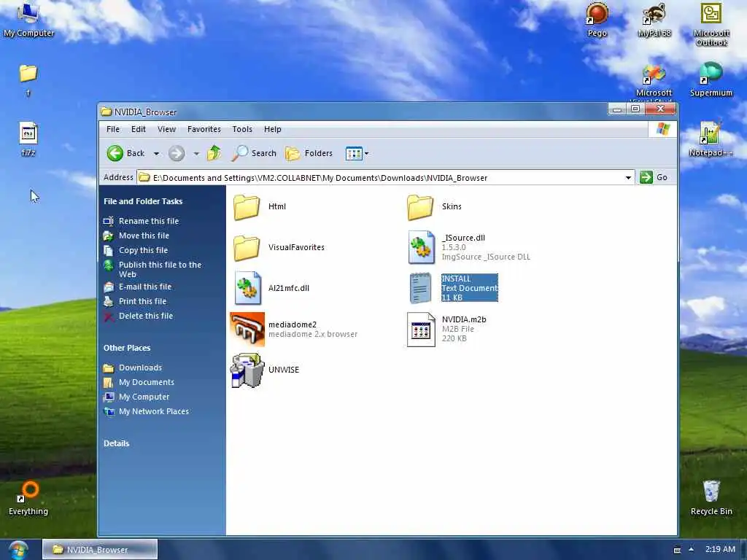This screenshot has height=560, width=747.
Task: Collapse the Other Places section
Action: [127, 348]
